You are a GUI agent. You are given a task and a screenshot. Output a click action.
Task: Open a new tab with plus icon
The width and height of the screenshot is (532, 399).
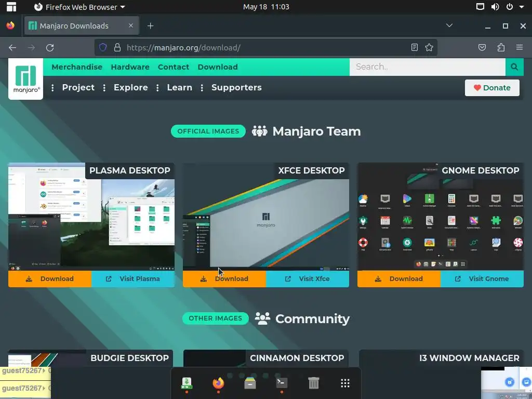click(x=150, y=26)
